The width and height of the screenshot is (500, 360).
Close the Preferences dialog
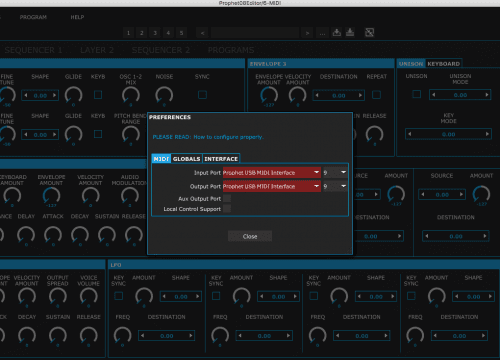click(x=250, y=236)
